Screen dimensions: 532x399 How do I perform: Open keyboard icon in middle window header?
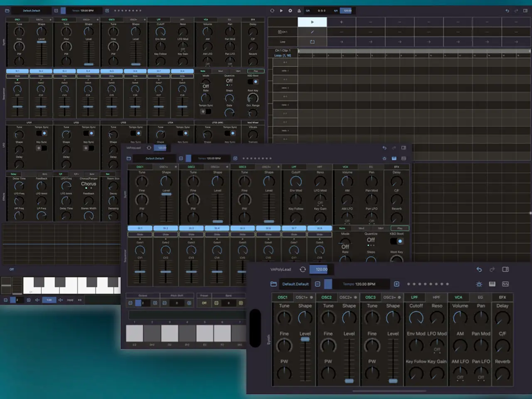[x=394, y=158]
